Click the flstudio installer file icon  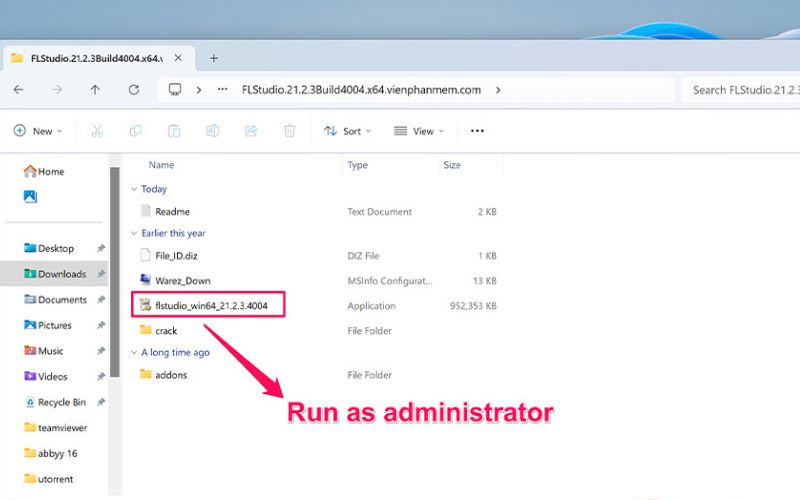tap(145, 305)
